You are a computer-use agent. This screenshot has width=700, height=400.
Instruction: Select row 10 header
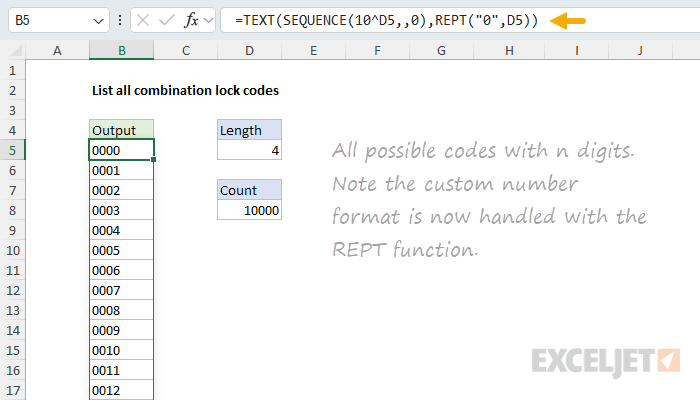[x=12, y=250]
